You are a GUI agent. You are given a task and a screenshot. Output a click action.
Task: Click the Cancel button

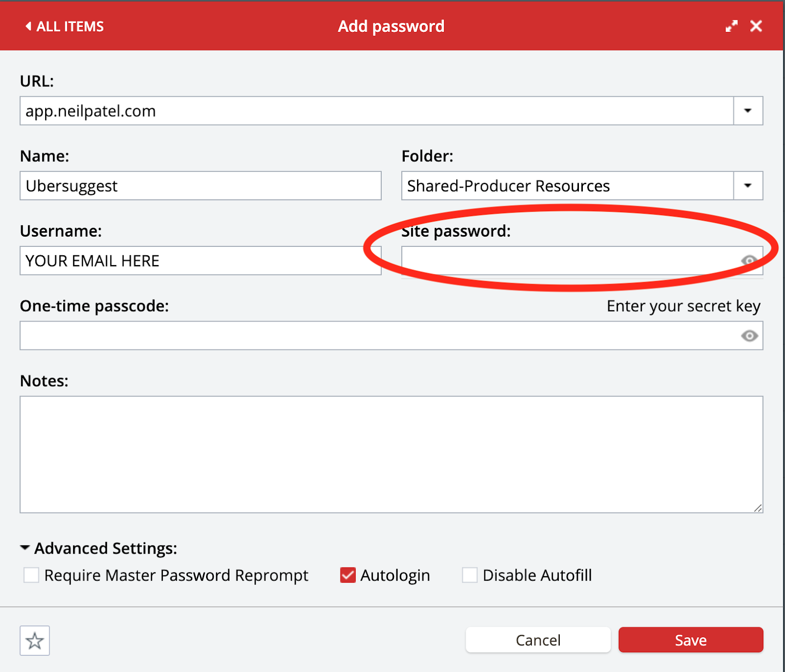[x=538, y=640]
